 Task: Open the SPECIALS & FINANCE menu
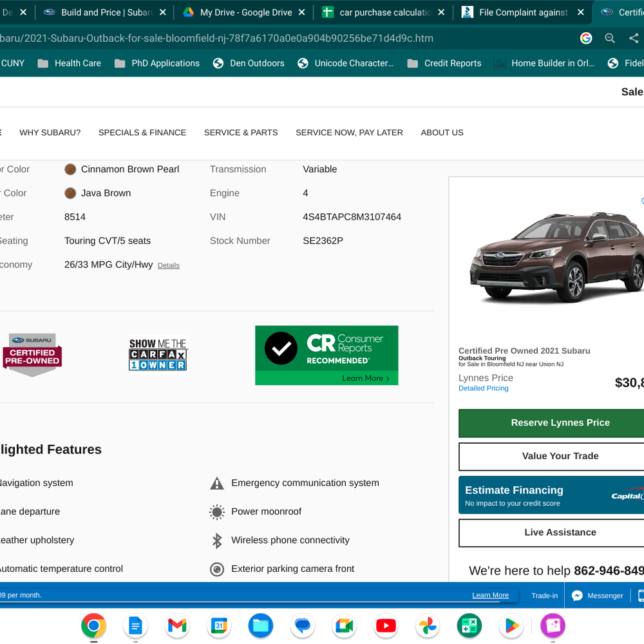pos(142,133)
